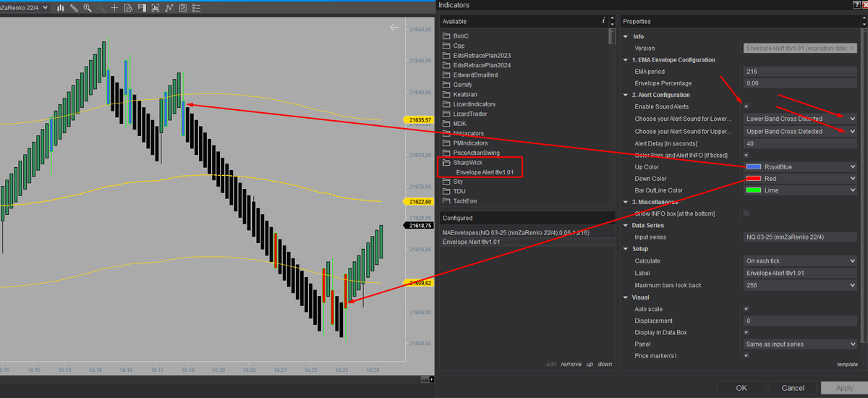The image size is (868, 398).
Task: Click the 'template' link
Action: pyautogui.click(x=847, y=364)
